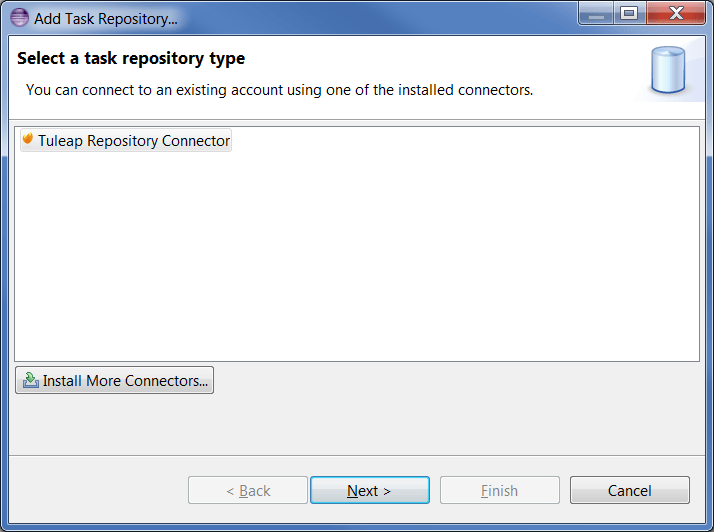Screen dimensions: 714x532
Task: Click the 'Select a task repository type' heading
Action: click(x=131, y=59)
